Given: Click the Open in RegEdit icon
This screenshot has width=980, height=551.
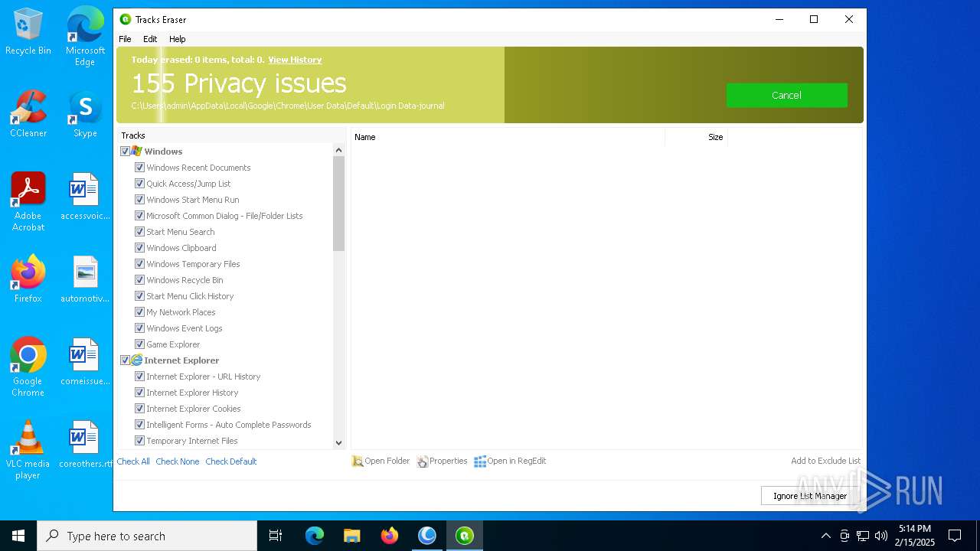Looking at the screenshot, I should click(480, 461).
